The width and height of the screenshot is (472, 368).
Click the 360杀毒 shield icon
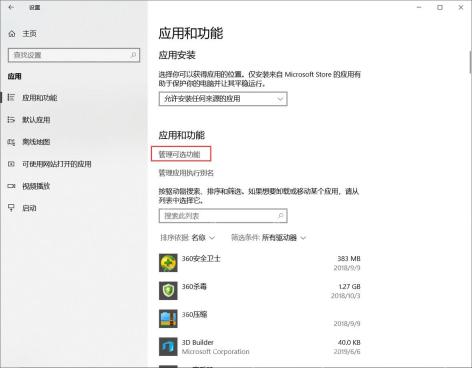click(168, 291)
